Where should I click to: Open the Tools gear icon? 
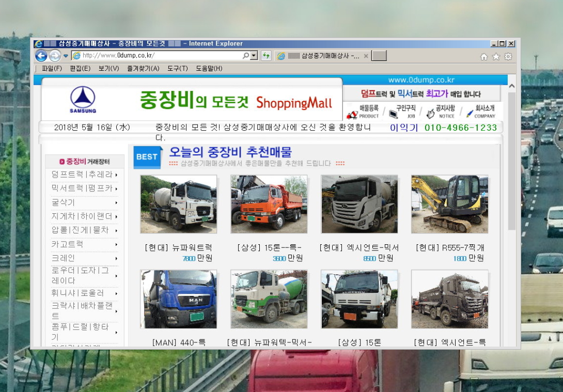(508, 57)
